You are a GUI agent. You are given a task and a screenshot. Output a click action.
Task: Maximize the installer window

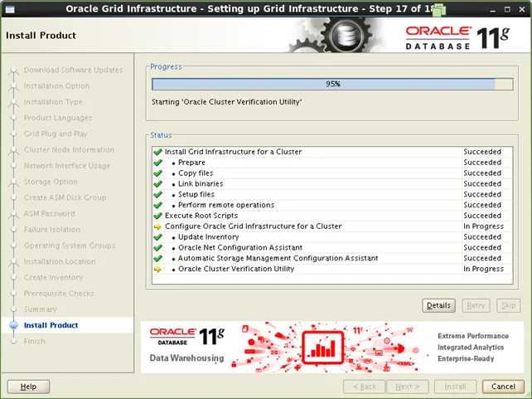coord(507,9)
